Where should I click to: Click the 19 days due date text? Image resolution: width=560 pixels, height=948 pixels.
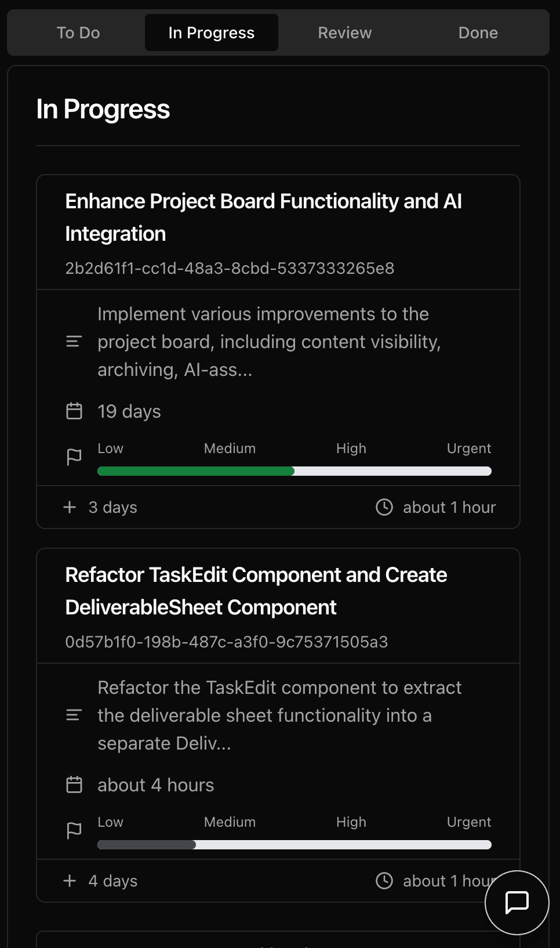129,411
